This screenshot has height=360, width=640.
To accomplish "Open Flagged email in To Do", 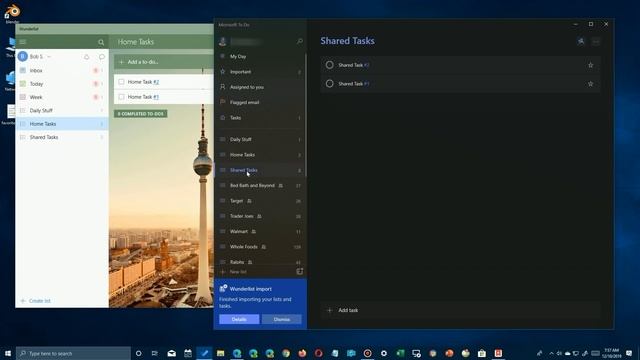I will pyautogui.click(x=260, y=102).
